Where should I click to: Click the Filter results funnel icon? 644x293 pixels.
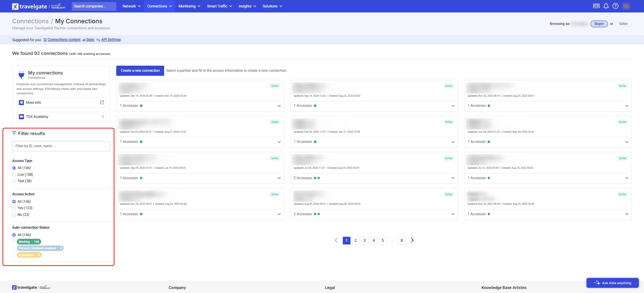[x=14, y=133]
